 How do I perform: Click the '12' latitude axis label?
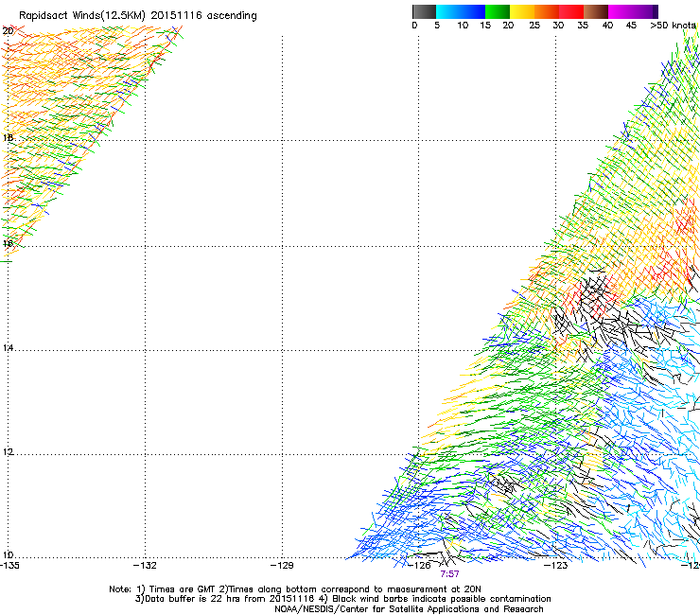(x=8, y=452)
